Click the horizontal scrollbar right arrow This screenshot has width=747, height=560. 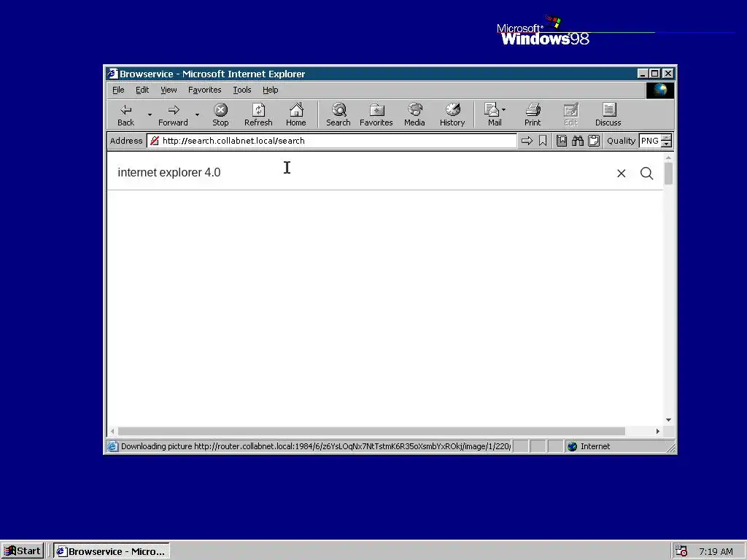pyautogui.click(x=658, y=432)
